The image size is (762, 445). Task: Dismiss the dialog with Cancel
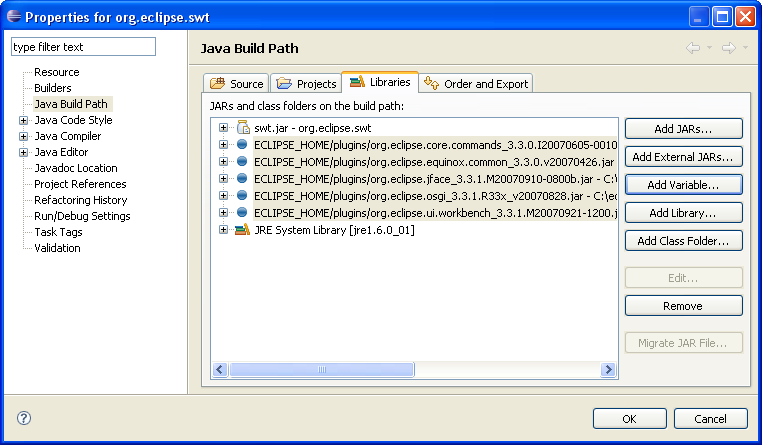(x=710, y=419)
